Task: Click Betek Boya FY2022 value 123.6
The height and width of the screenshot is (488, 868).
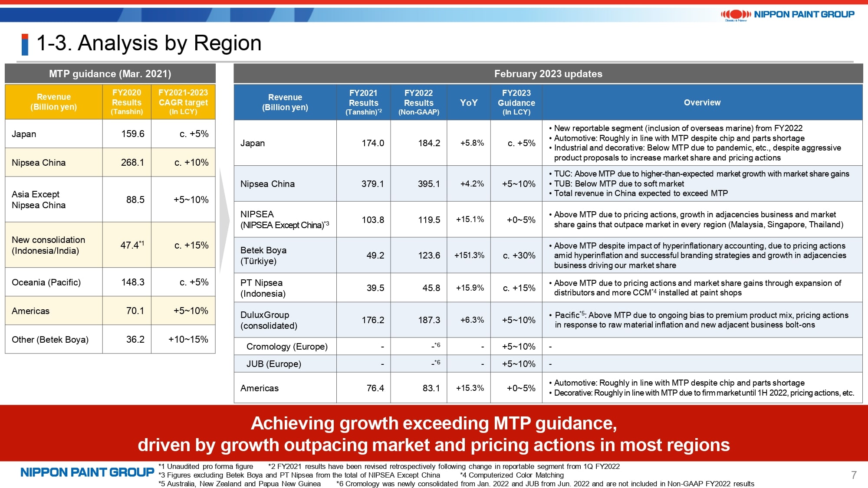Action: (x=429, y=255)
